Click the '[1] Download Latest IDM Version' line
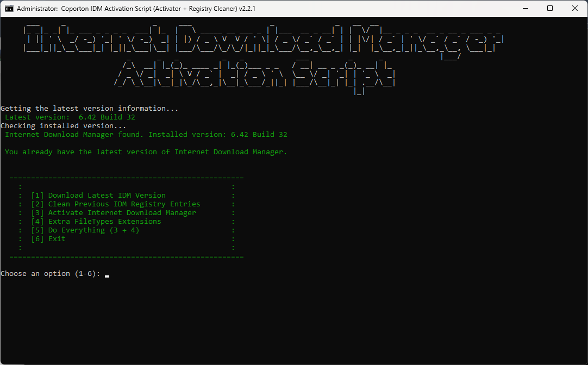 coord(98,195)
